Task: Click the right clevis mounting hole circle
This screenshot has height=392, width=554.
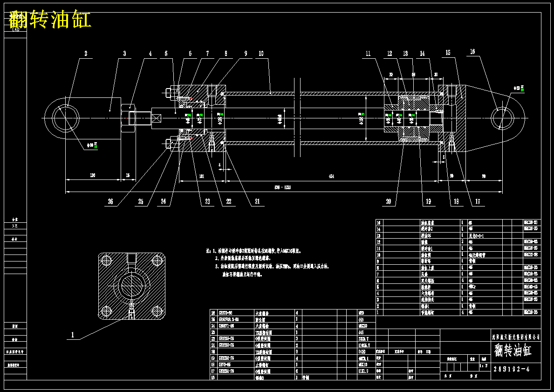Action: coord(502,118)
